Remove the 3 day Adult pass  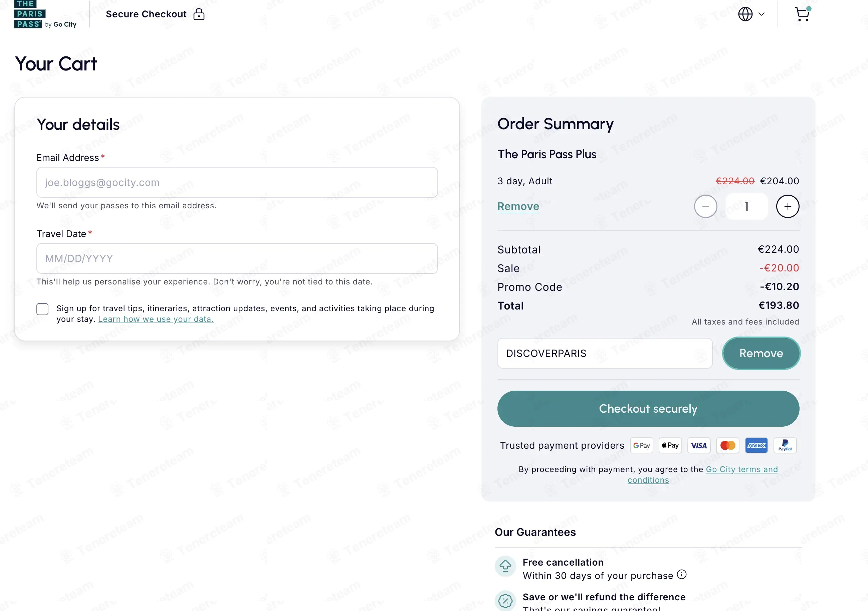518,206
